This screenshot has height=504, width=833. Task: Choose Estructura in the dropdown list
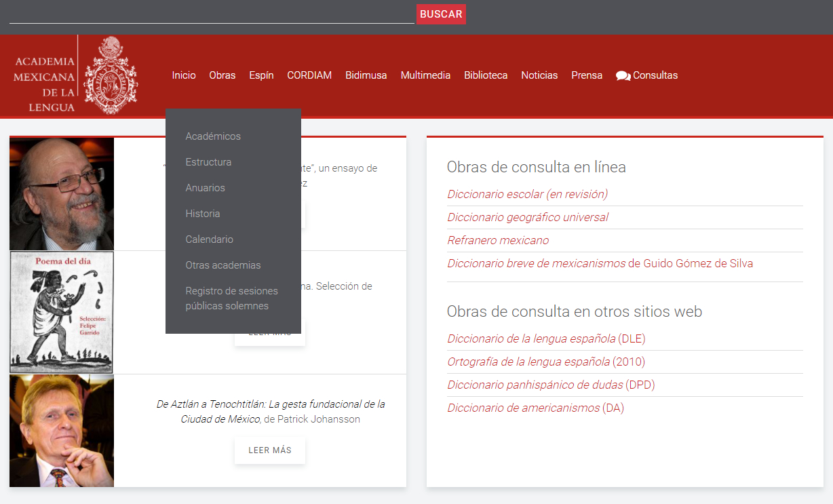208,162
